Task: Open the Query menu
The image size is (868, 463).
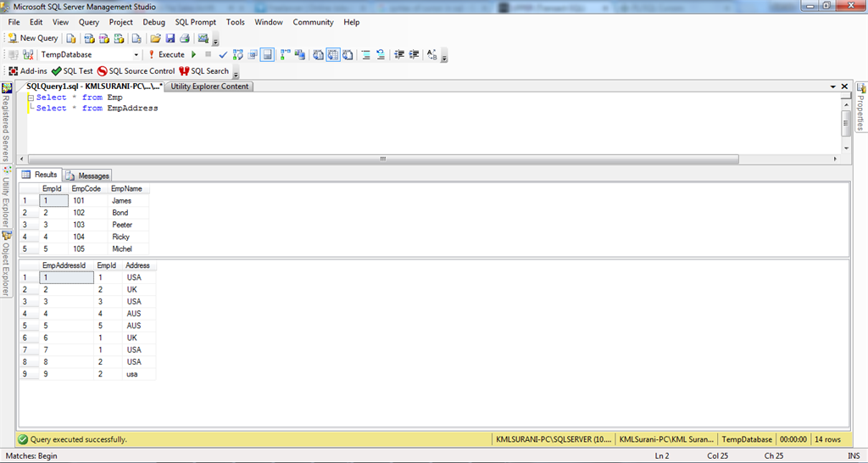Action: (x=88, y=22)
